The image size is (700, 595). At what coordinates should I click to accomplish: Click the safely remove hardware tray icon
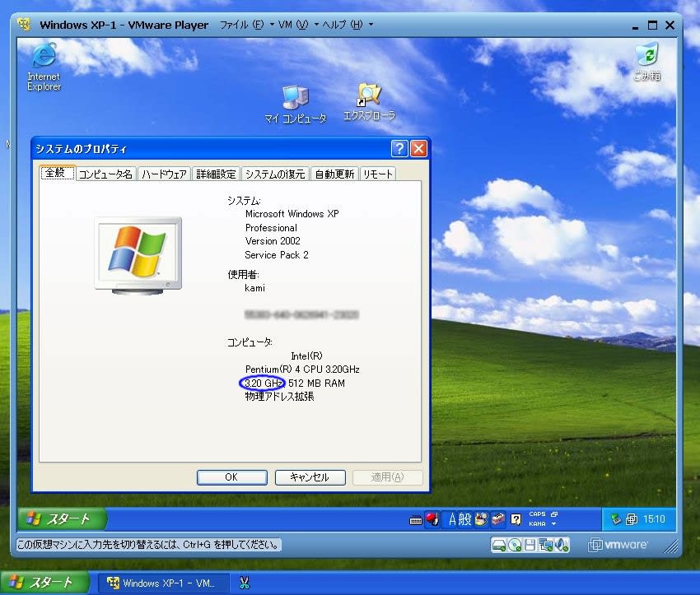click(617, 519)
